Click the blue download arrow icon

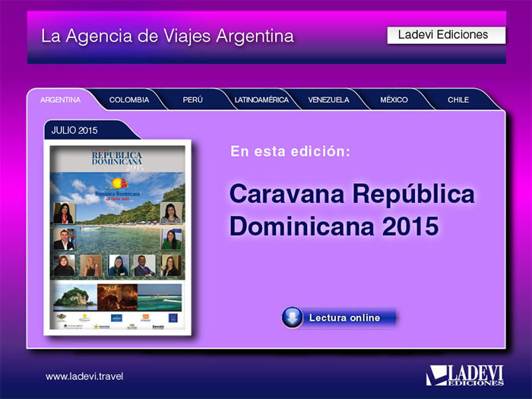pos(292,318)
